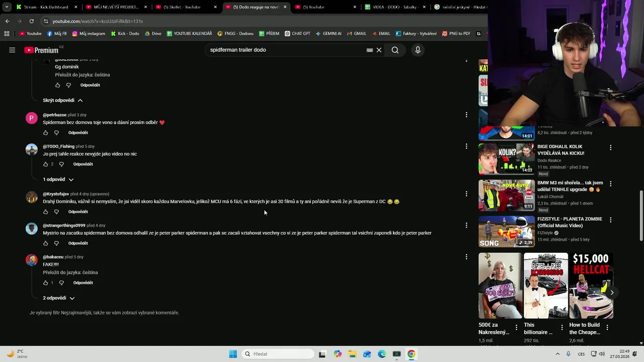
Task: Show hidden system tray icons chevron
Action: point(557,354)
